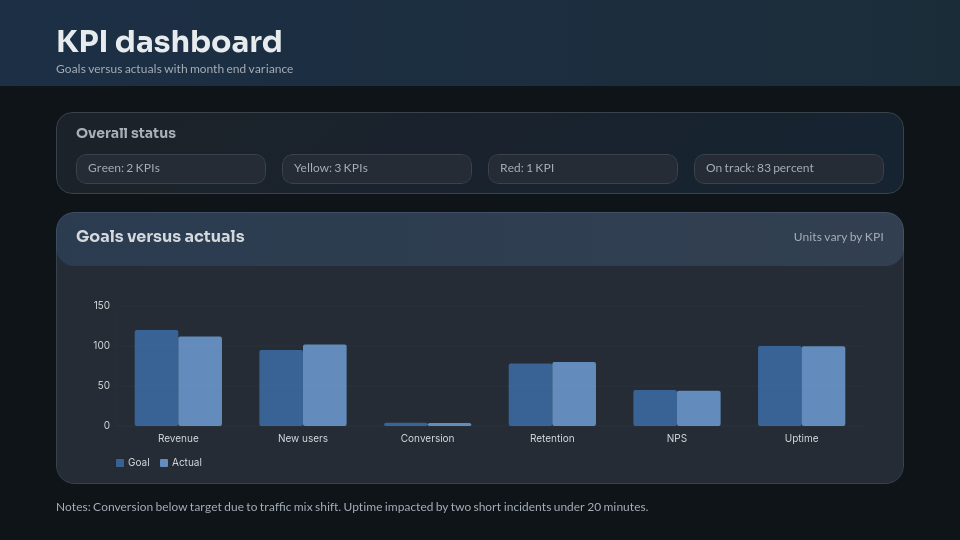Click the Units vary by KPI label
Screen dimensions: 960x540
pyautogui.click(x=838, y=238)
